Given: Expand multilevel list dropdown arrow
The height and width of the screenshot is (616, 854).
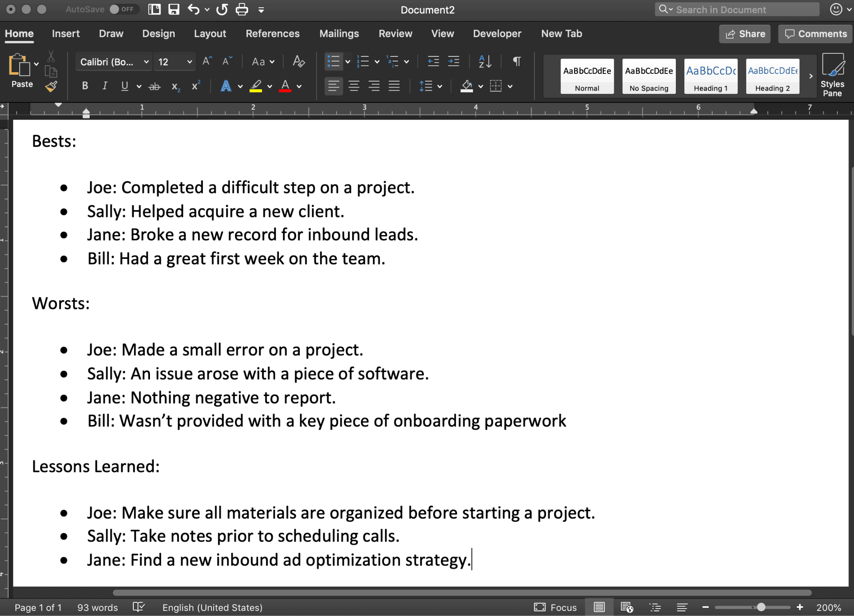Looking at the screenshot, I should click(x=406, y=62).
